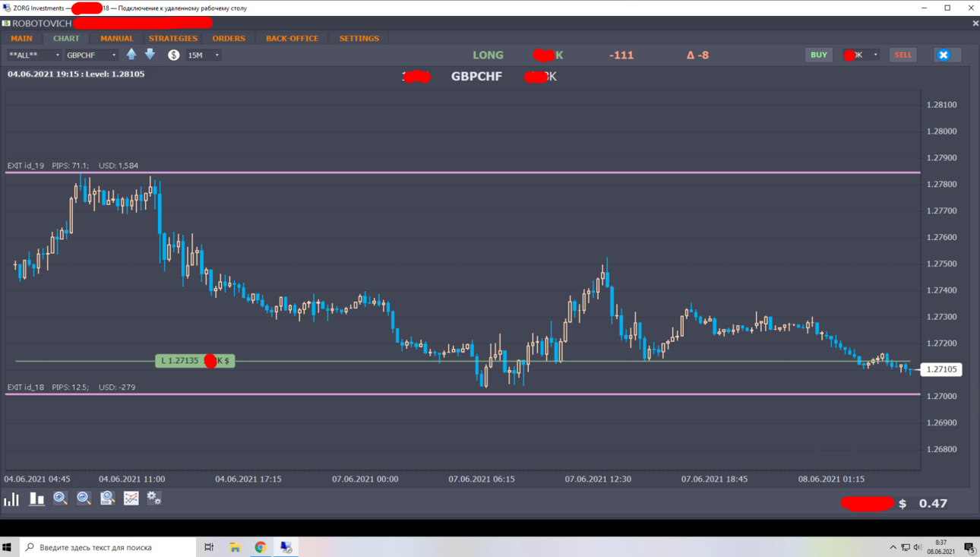Viewport: 980px width, 557px height.
Task: Zoom out the chart with magnifier minus
Action: [x=84, y=498]
